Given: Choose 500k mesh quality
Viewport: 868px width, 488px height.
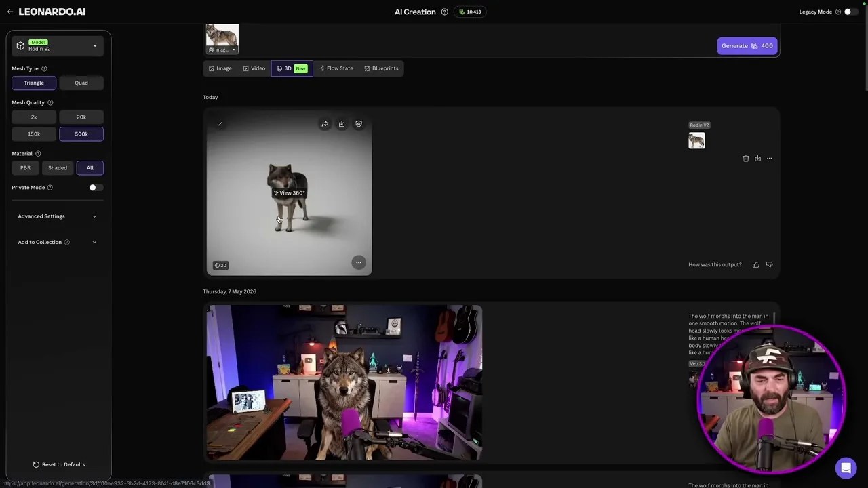Looking at the screenshot, I should click(81, 134).
